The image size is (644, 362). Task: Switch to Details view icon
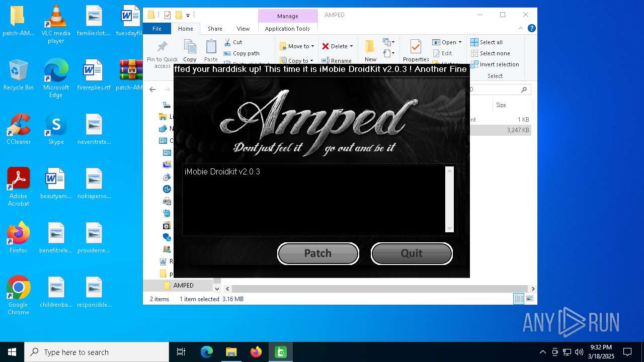519,299
